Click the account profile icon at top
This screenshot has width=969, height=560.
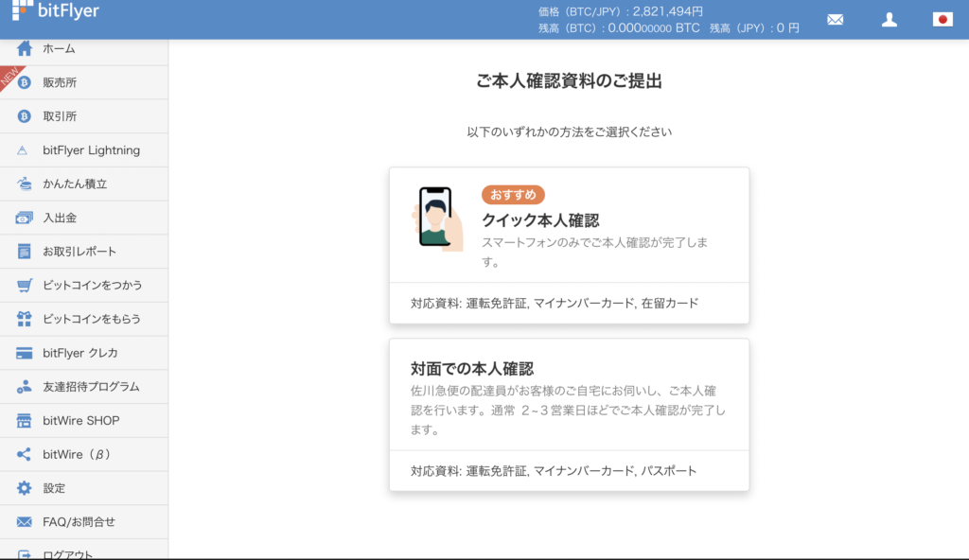click(x=889, y=18)
